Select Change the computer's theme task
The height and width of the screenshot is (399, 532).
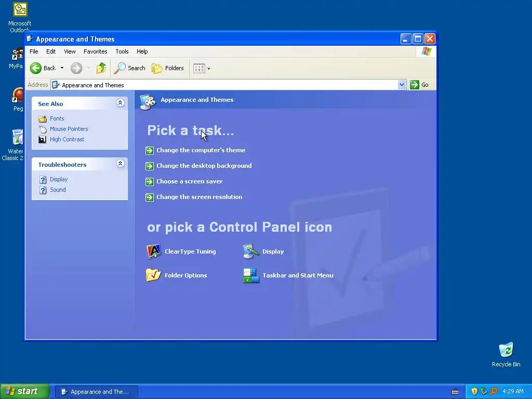tap(201, 150)
